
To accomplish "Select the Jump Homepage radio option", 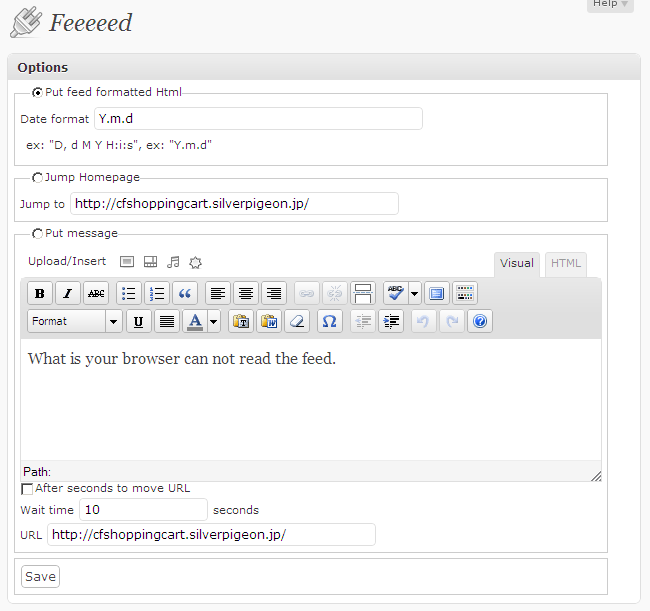I will pos(37,178).
